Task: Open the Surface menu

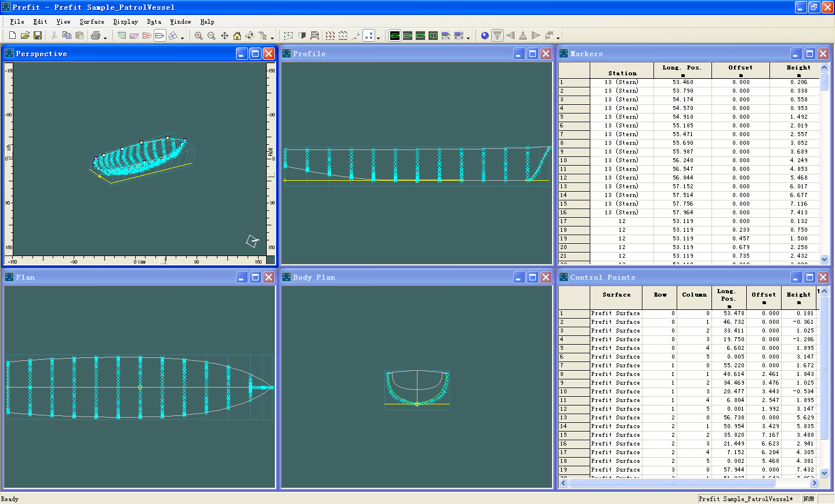Action: [92, 21]
